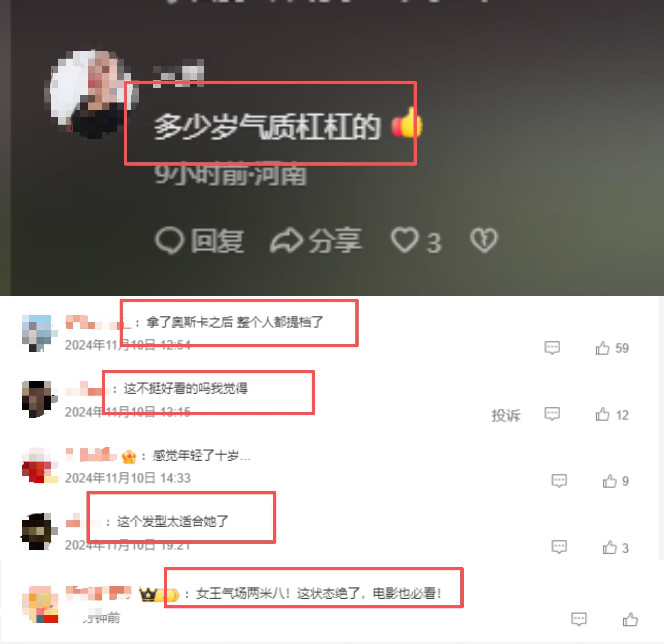Viewport: 664px width, 644px height.
Task: Like the top comment showing 3 hearts
Action: (x=416, y=241)
